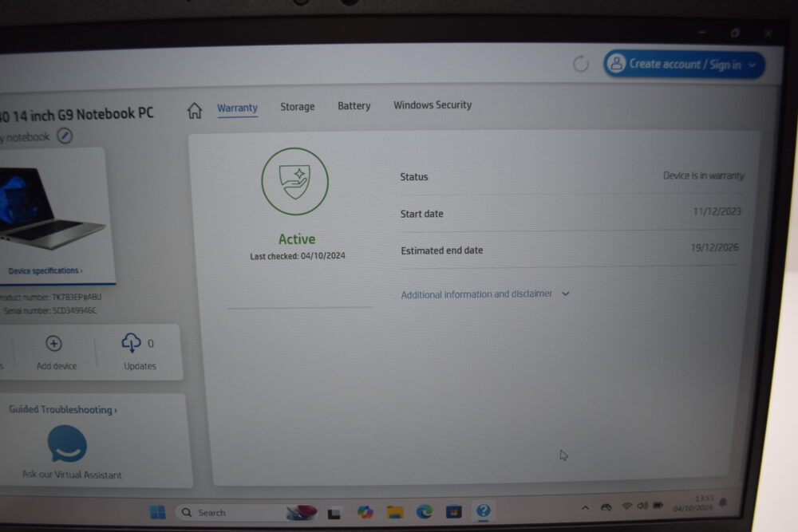Click the taskbar Search box
Image resolution: width=798 pixels, height=532 pixels.
[x=247, y=512]
